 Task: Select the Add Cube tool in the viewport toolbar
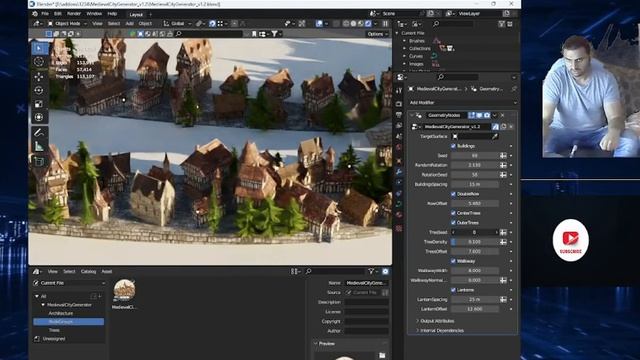(x=39, y=161)
